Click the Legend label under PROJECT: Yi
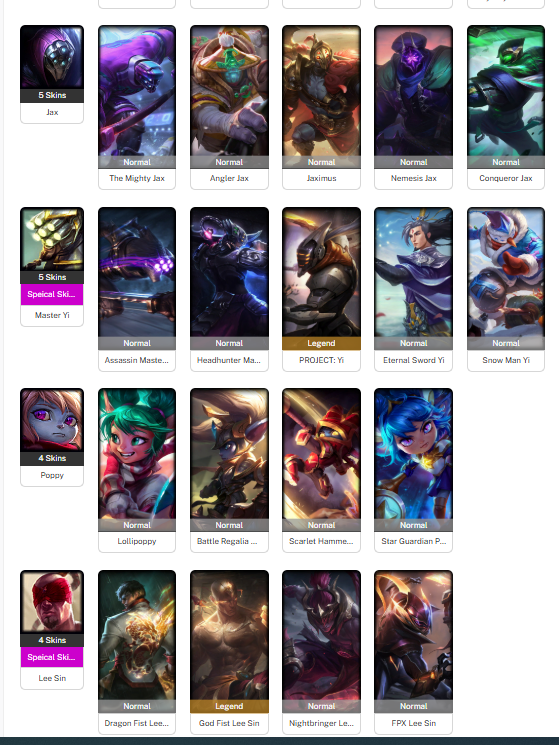 322,343
